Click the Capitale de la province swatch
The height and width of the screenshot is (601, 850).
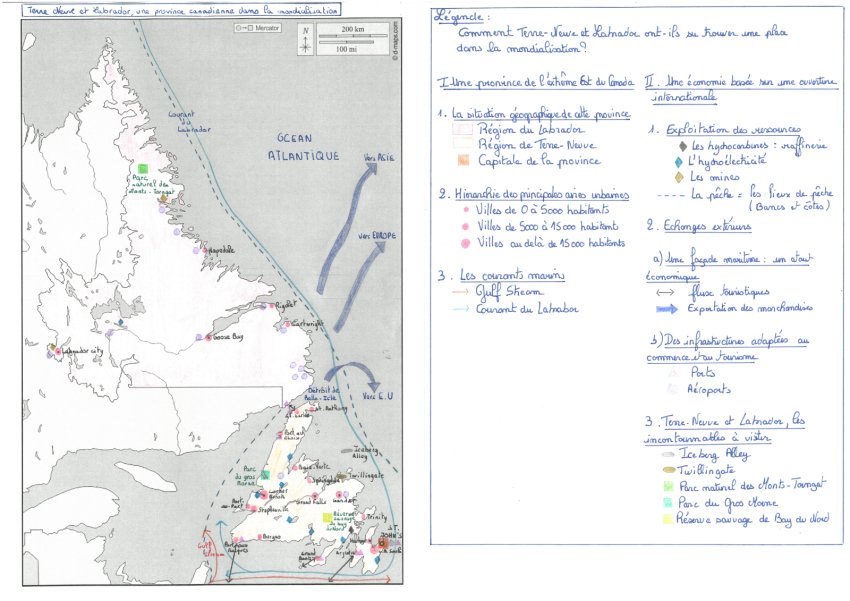tap(463, 160)
